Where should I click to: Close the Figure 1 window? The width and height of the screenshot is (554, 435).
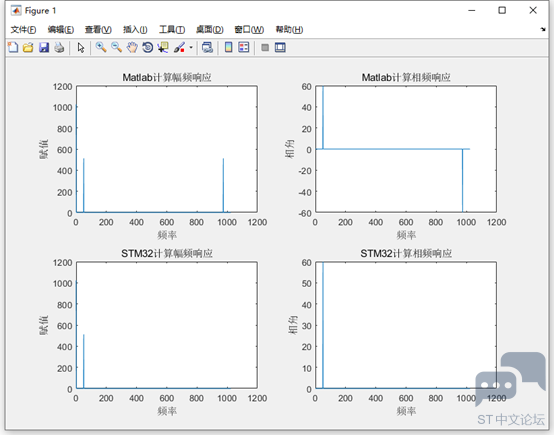tap(533, 10)
